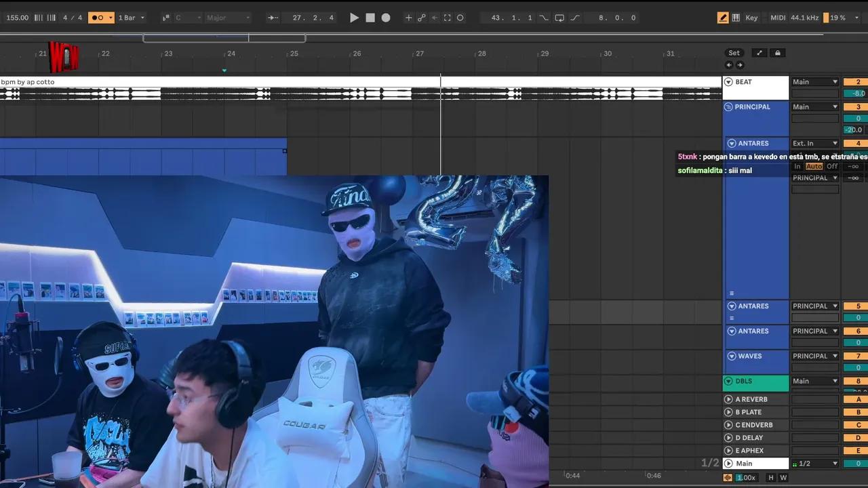Set monitoring to Auto on ANTARES track
Viewport: 868px width, 488px height.
click(x=814, y=167)
